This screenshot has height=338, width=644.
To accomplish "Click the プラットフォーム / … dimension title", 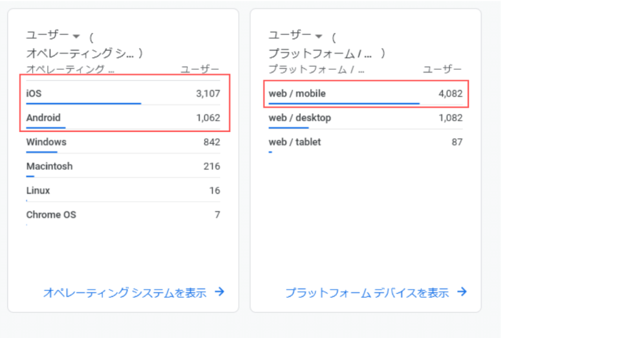I will point(320,53).
